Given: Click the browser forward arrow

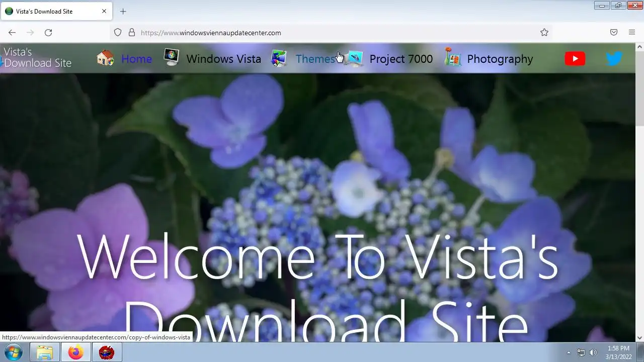Looking at the screenshot, I should pyautogui.click(x=30, y=33).
